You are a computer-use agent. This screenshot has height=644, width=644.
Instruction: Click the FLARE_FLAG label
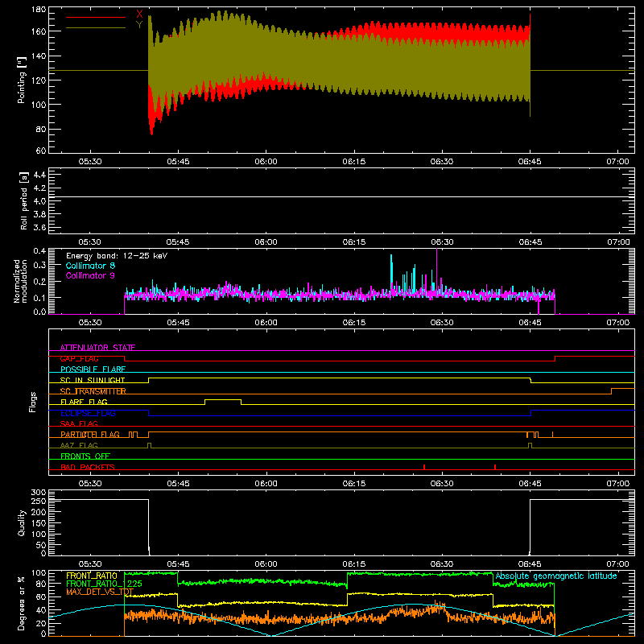pos(84,402)
